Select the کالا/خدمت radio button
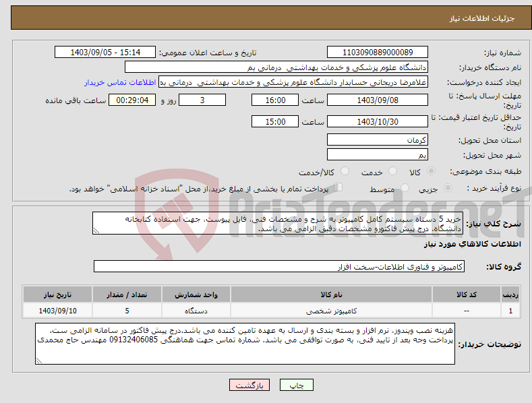The height and width of the screenshot is (403, 532). click(x=345, y=171)
